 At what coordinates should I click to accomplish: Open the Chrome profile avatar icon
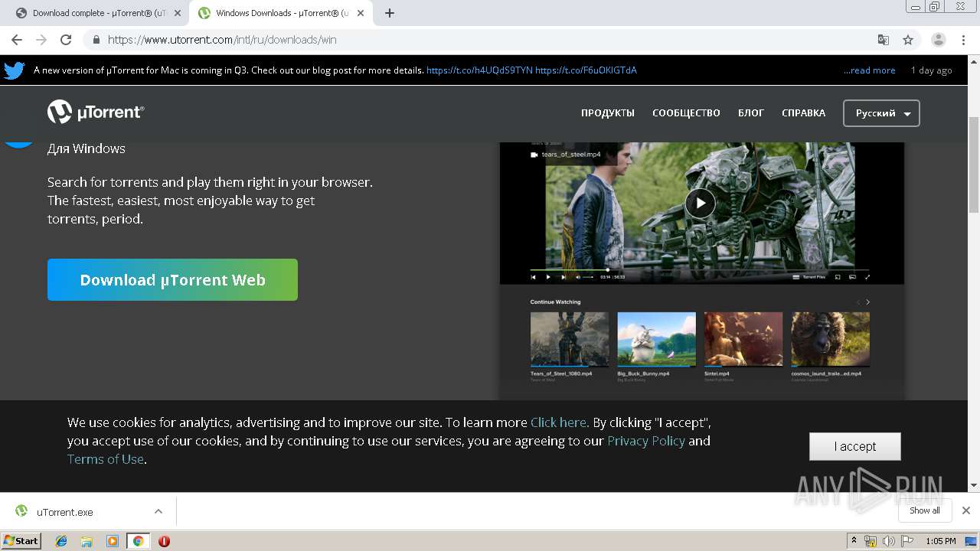(939, 40)
